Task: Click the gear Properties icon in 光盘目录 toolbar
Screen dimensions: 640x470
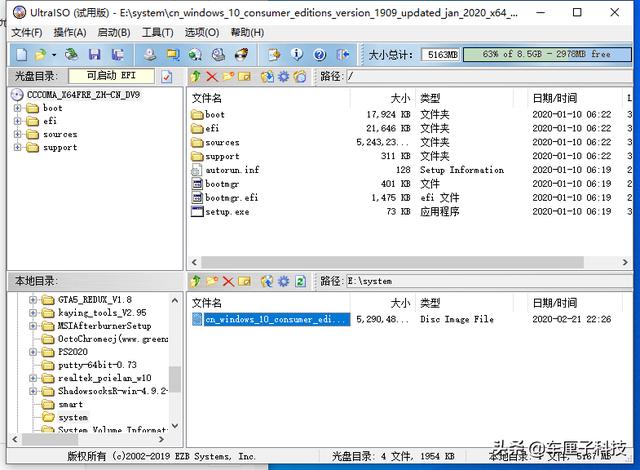Action: click(283, 76)
